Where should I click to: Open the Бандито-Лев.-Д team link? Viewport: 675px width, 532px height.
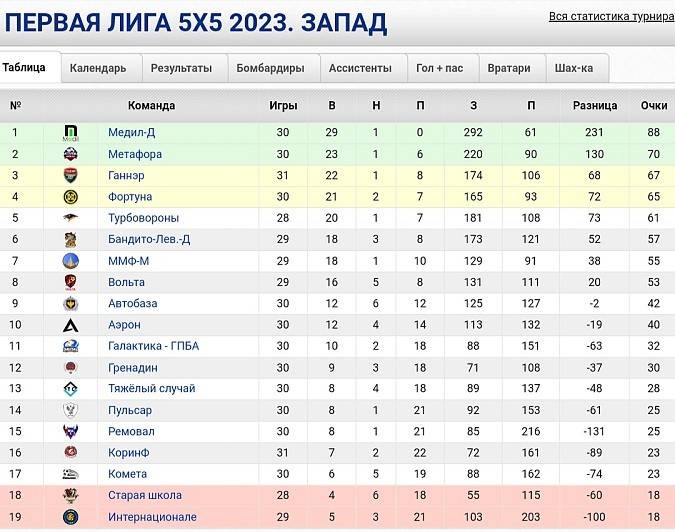(149, 239)
